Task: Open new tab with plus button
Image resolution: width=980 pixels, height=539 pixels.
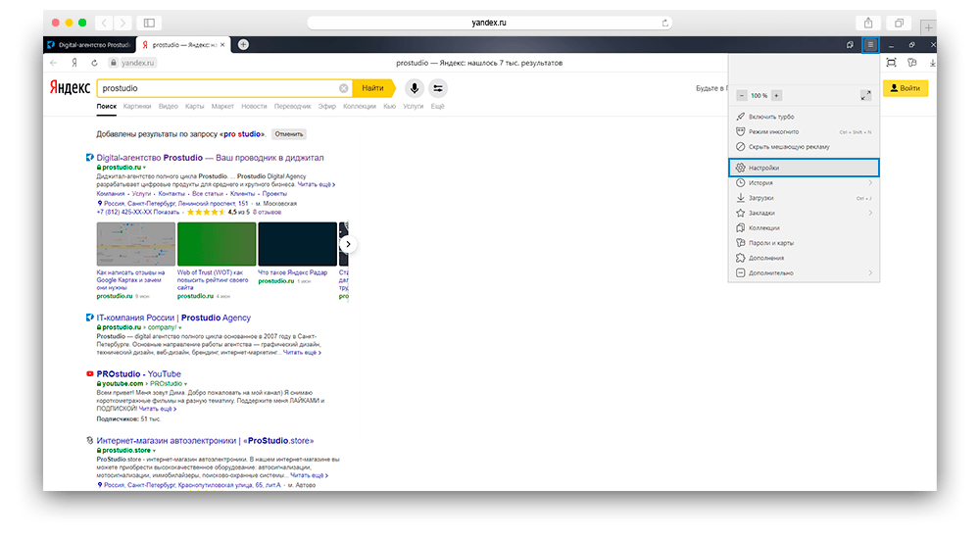Action: pos(243,44)
